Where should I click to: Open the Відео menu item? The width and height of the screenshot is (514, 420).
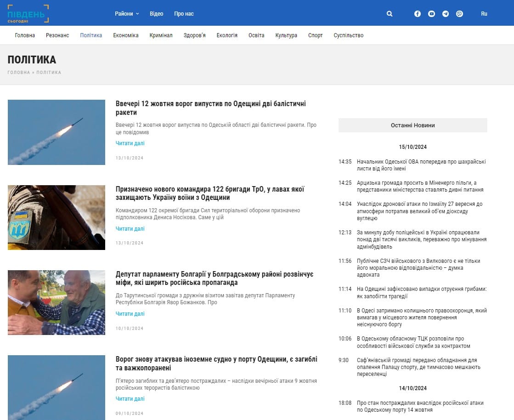click(156, 14)
